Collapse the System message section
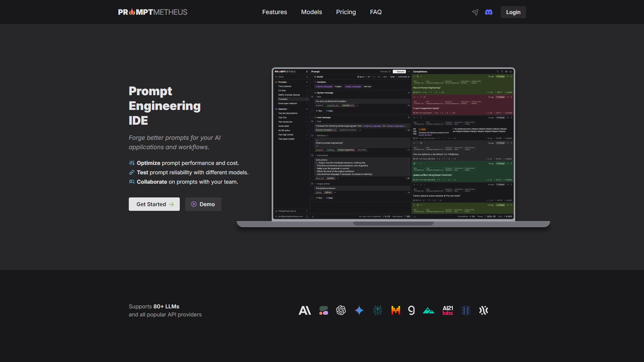The image size is (644, 362). tap(312, 93)
